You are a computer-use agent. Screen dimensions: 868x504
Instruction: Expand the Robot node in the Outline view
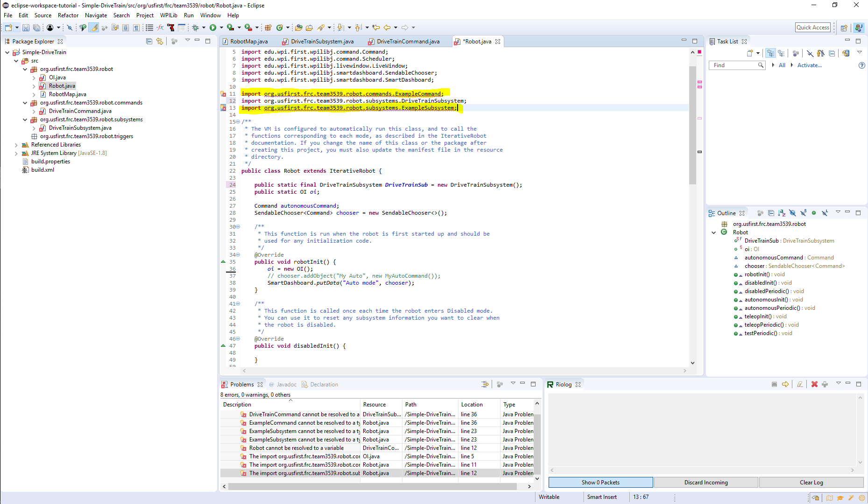(x=713, y=232)
